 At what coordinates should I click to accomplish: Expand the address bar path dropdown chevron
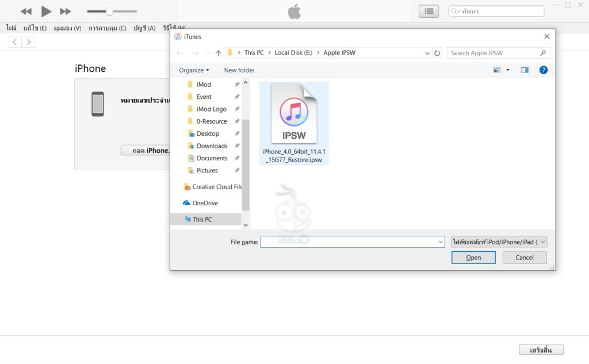click(427, 52)
